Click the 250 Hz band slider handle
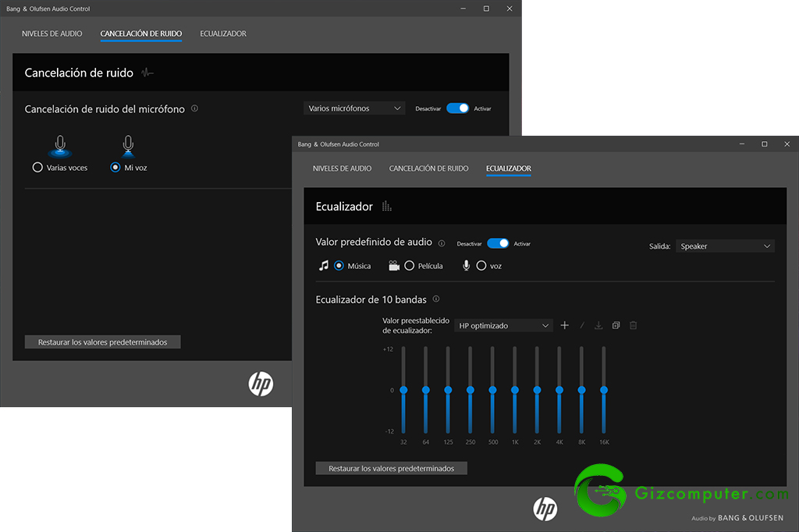799x532 pixels. (471, 390)
